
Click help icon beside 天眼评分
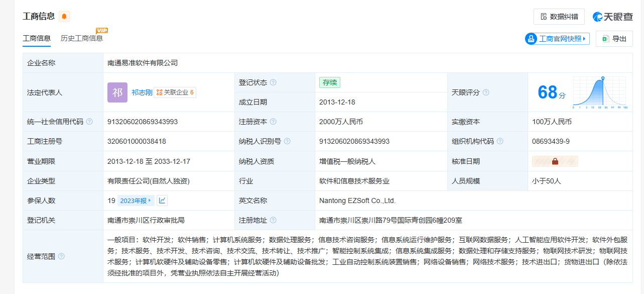486,92
